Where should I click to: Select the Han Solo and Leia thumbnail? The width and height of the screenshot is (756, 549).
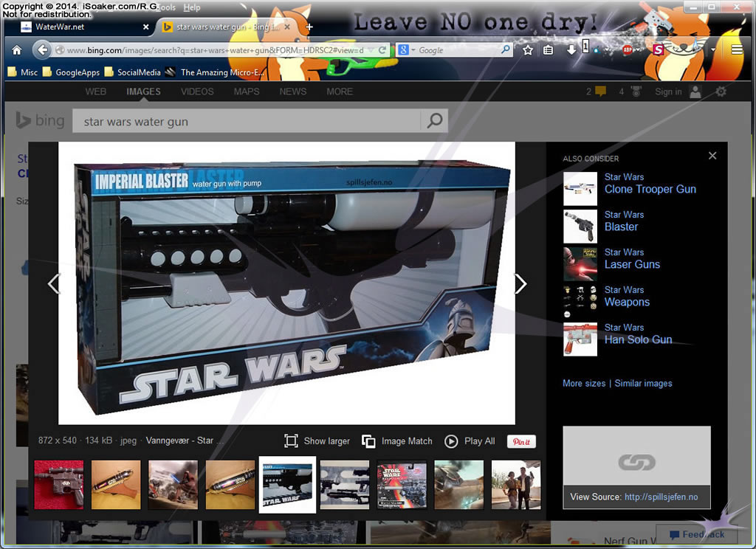[x=516, y=484]
